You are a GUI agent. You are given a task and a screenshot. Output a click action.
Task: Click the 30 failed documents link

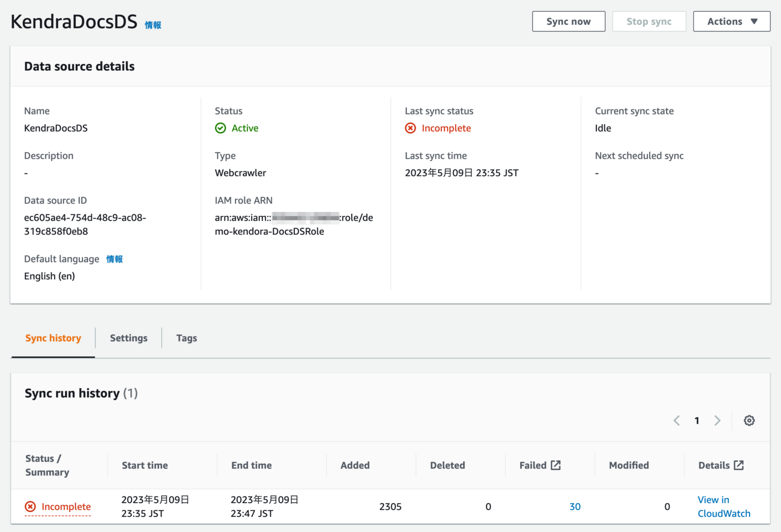575,506
